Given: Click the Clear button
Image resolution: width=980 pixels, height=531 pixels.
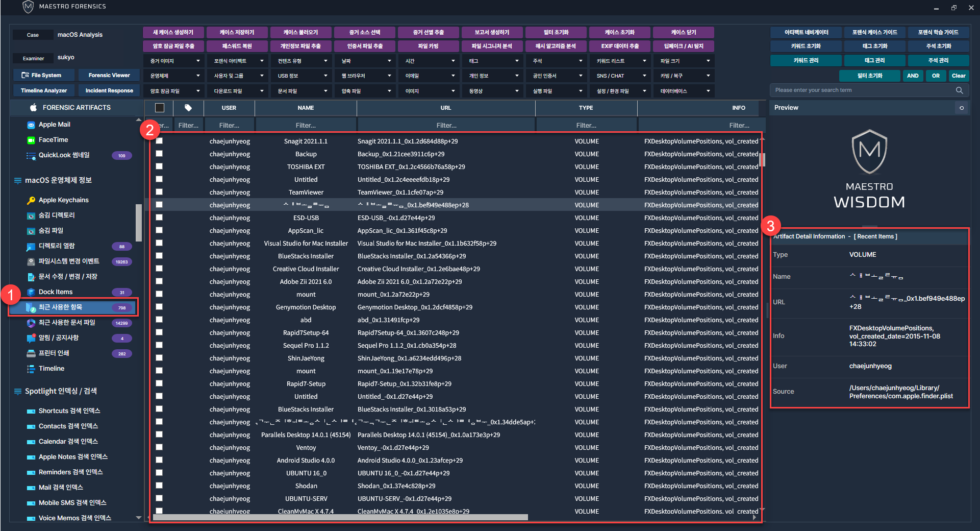Looking at the screenshot, I should (x=958, y=76).
